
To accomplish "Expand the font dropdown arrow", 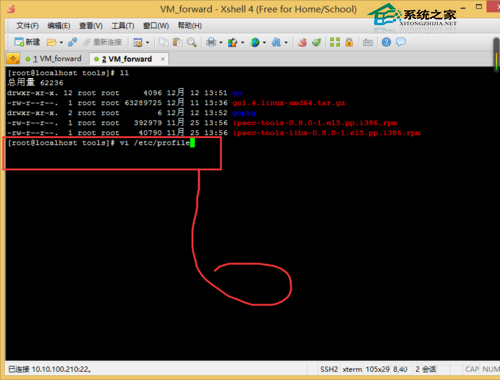I will click(286, 42).
